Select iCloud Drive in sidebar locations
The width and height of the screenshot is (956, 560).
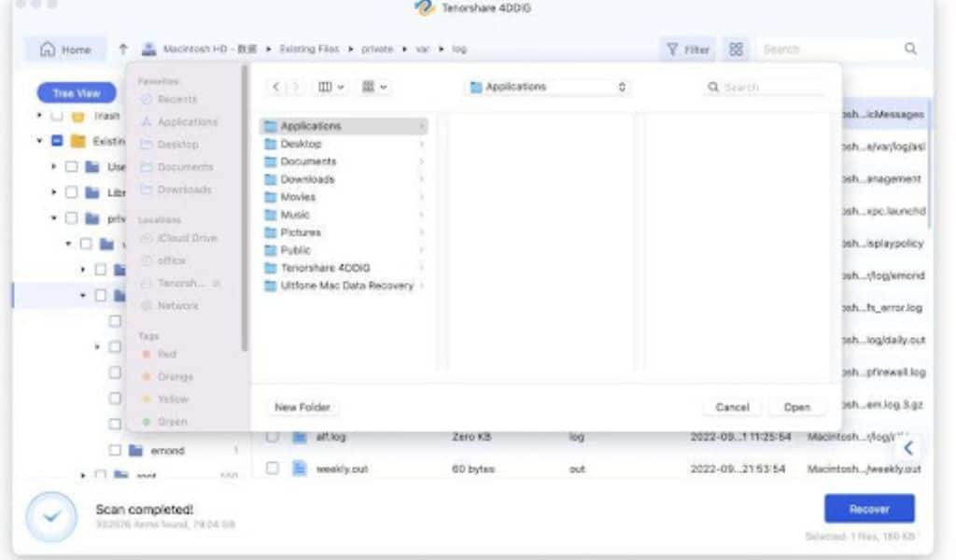[187, 238]
